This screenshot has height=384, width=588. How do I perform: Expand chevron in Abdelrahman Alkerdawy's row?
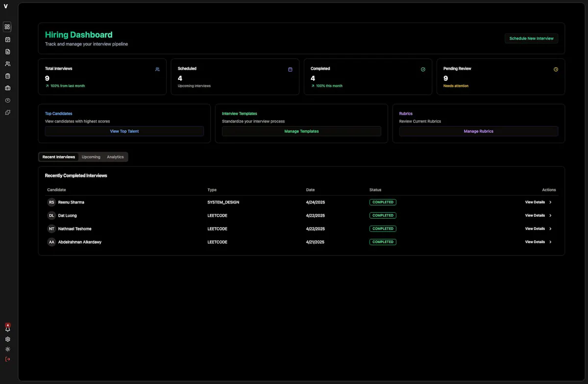click(550, 242)
